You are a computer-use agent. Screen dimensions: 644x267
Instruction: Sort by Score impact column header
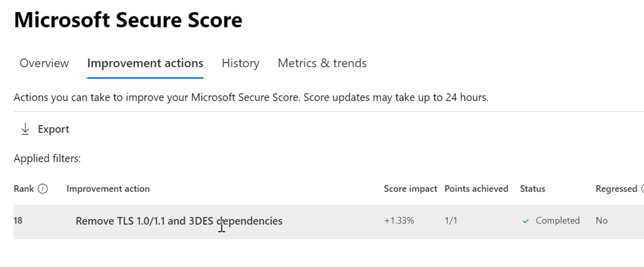[x=410, y=189]
